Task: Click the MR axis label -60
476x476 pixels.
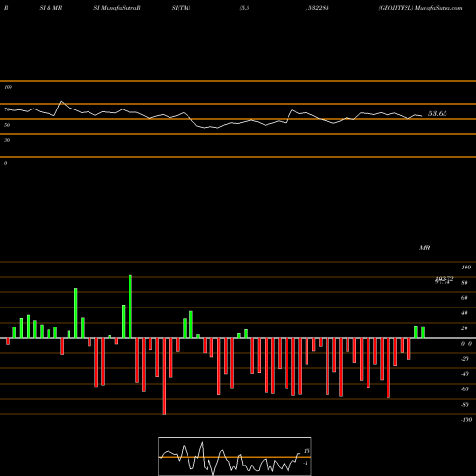Action: tap(465, 389)
